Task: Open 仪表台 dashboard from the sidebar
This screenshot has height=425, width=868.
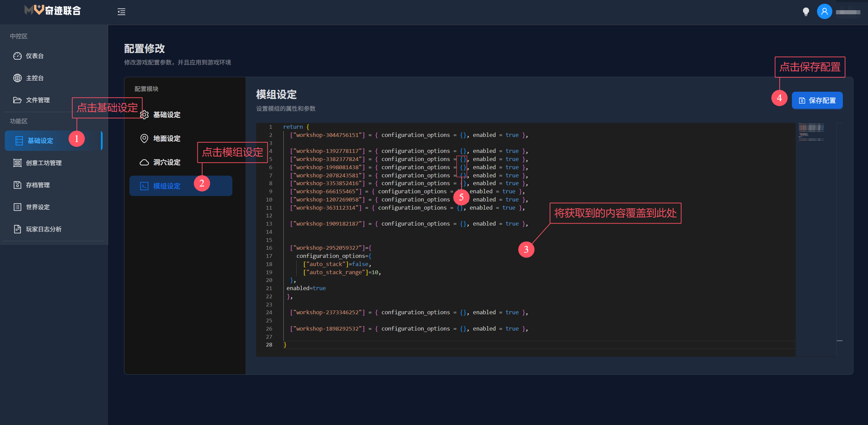Action: [x=35, y=56]
